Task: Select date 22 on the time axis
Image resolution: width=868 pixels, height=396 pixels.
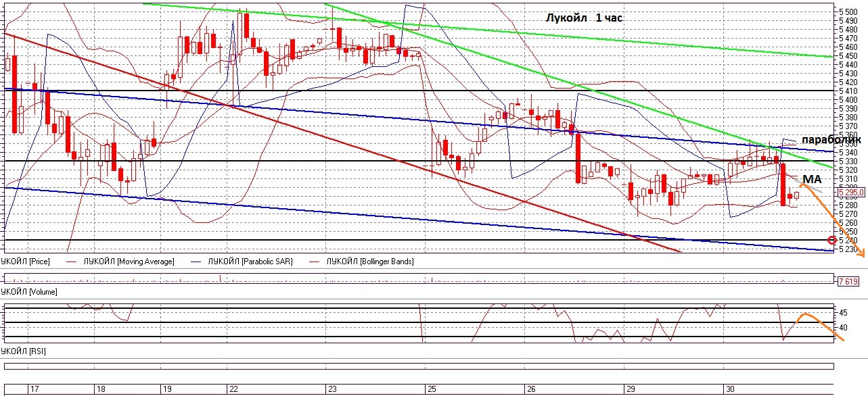Action: pos(233,389)
